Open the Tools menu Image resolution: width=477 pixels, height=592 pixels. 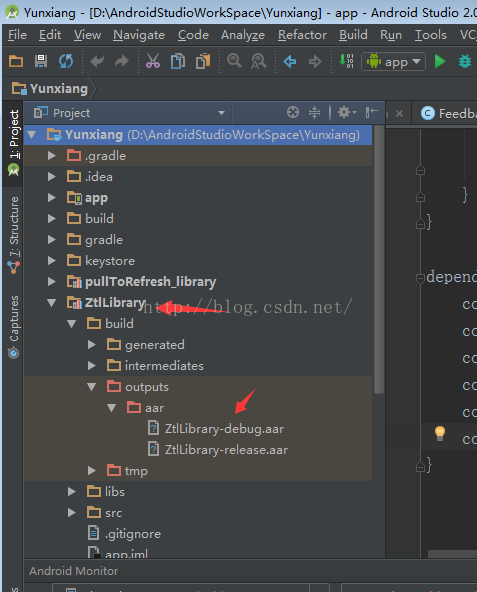(431, 35)
